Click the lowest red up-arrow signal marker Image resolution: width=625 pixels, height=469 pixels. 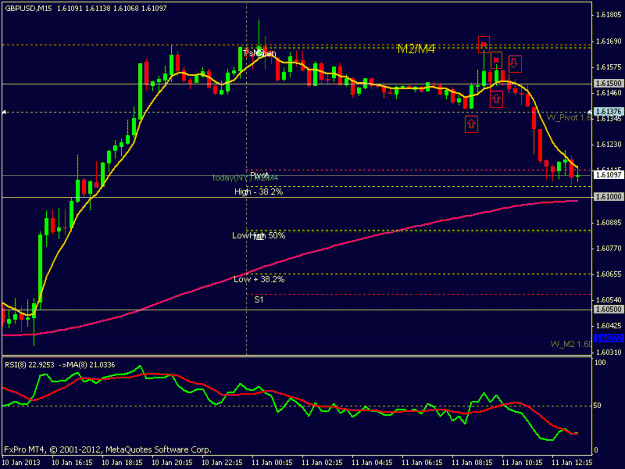point(471,124)
